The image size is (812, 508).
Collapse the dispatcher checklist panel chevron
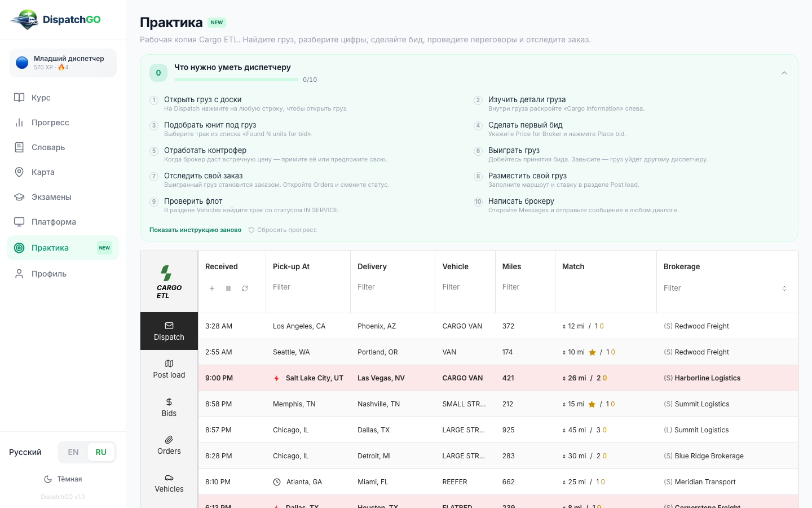point(784,73)
